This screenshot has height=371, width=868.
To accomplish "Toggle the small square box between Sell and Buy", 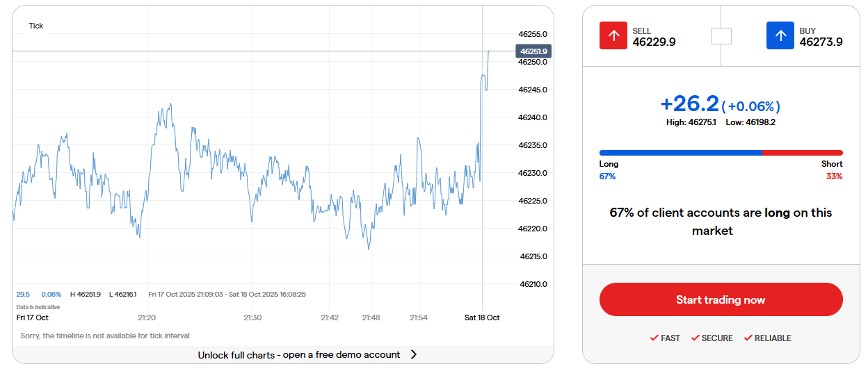I will [x=721, y=36].
